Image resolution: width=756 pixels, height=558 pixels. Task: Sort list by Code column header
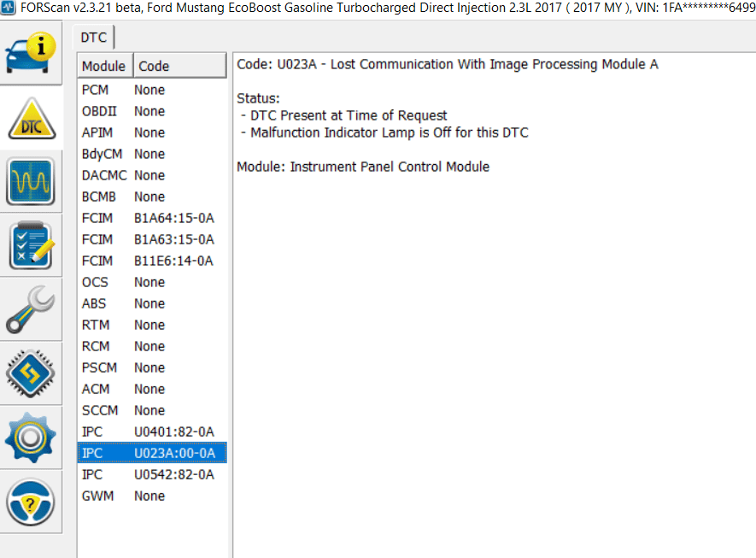point(179,66)
